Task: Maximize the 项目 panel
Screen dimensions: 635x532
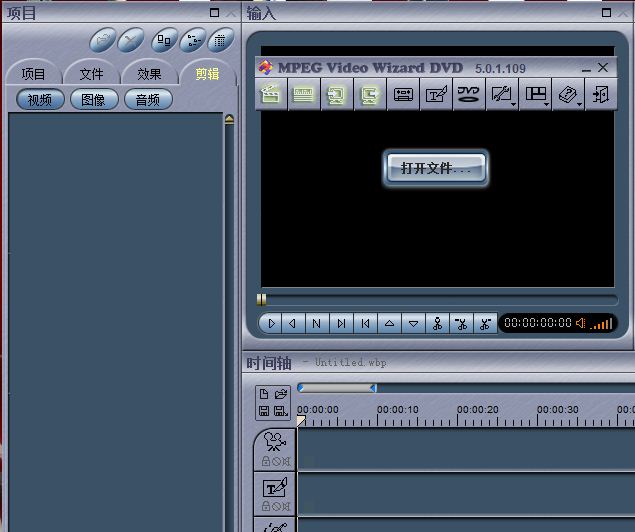Action: point(215,13)
